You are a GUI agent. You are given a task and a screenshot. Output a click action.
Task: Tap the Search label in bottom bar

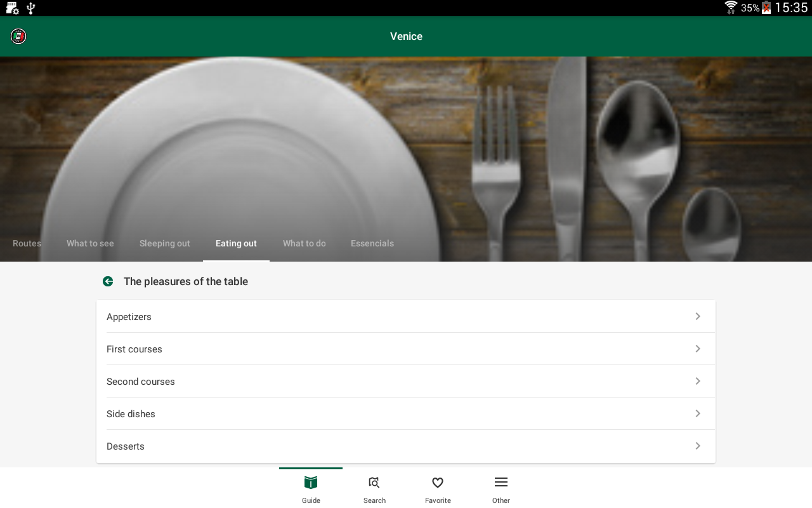point(374,500)
